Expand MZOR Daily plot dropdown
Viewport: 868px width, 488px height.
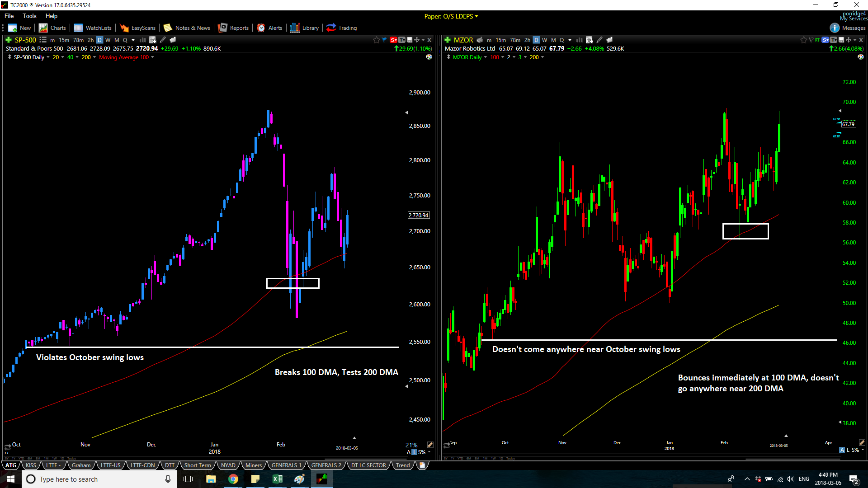[486, 57]
